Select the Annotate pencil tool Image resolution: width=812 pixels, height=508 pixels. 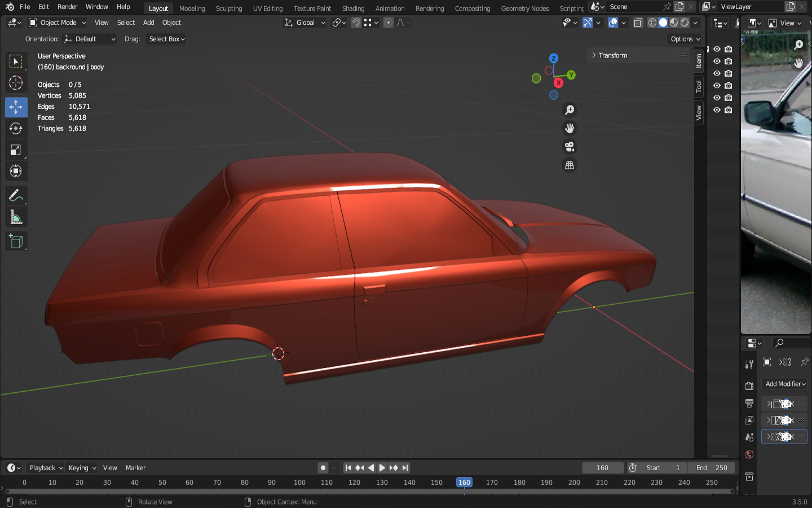16,196
